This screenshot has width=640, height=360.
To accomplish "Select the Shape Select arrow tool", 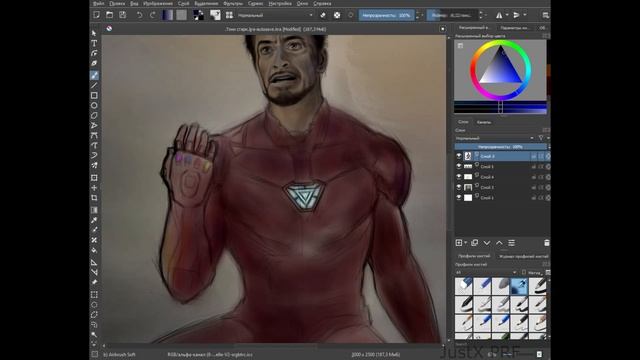I will 94,33.
